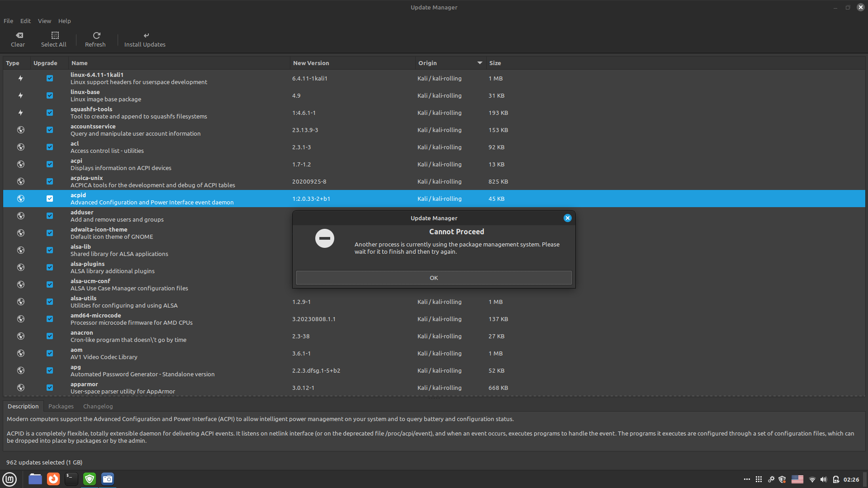Image resolution: width=868 pixels, height=488 pixels.
Task: Launch Firefox from the taskbar
Action: pos(53,479)
